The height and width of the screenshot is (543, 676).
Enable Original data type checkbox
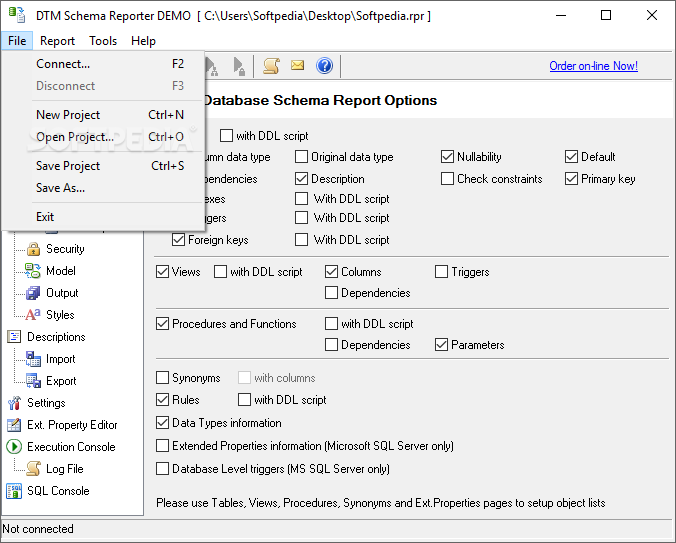tap(301, 157)
